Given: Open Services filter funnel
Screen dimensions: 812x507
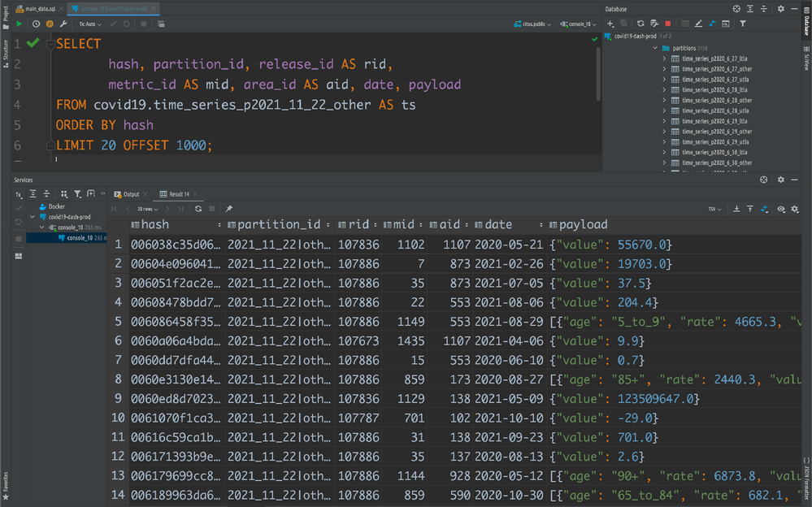Looking at the screenshot, I should click(x=77, y=193).
